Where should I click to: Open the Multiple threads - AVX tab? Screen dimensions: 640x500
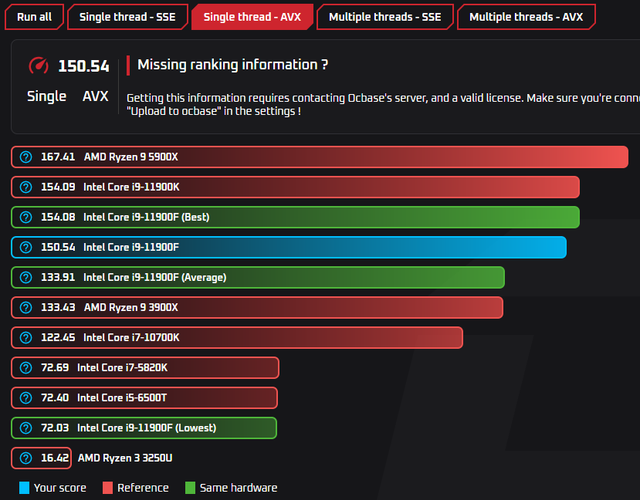(526, 17)
